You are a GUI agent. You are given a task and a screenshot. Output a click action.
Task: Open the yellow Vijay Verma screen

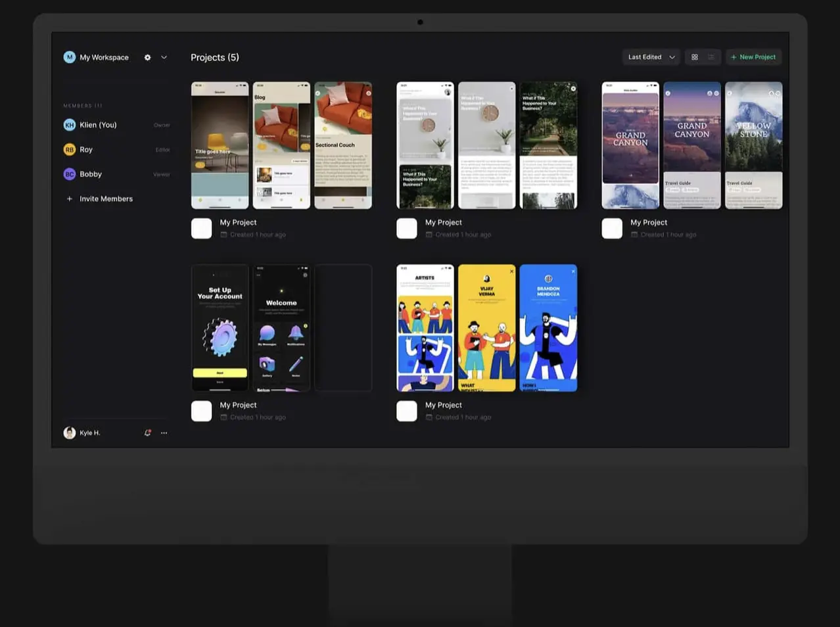coord(487,328)
